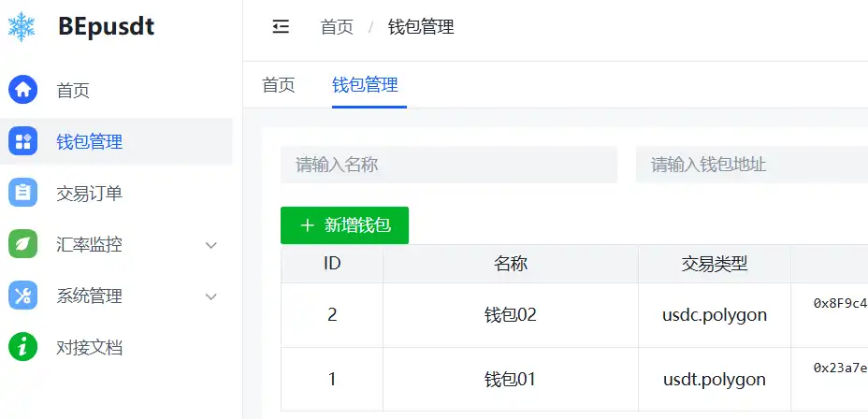This screenshot has width=868, height=419.
Task: Open 对接文档 in the sidebar menu
Action: 90,348
